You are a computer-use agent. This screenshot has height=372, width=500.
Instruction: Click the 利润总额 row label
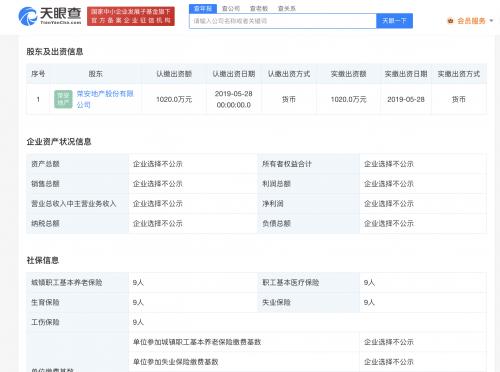[276, 184]
